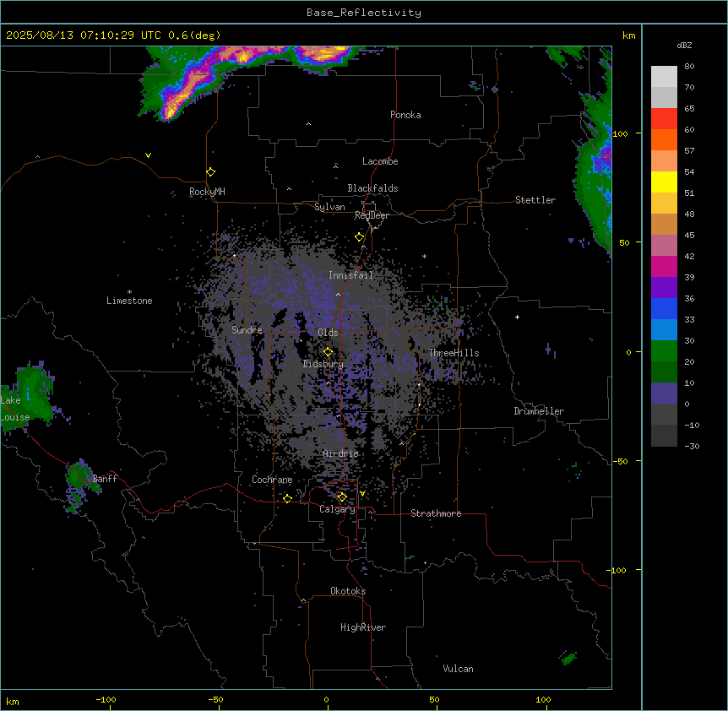This screenshot has height=711, width=728.
Task: Click the RedDeer label
Action: tap(372, 215)
